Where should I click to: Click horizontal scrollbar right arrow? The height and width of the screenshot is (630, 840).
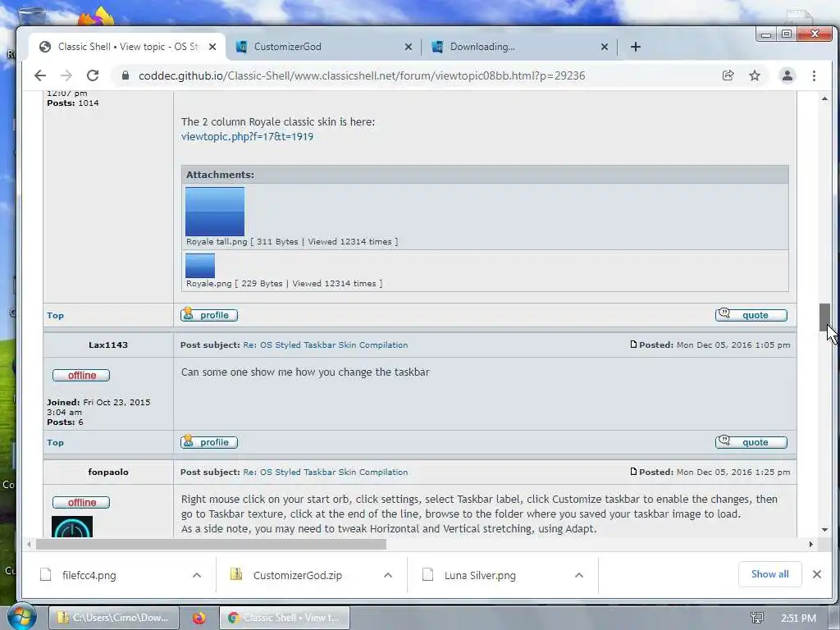click(x=810, y=545)
